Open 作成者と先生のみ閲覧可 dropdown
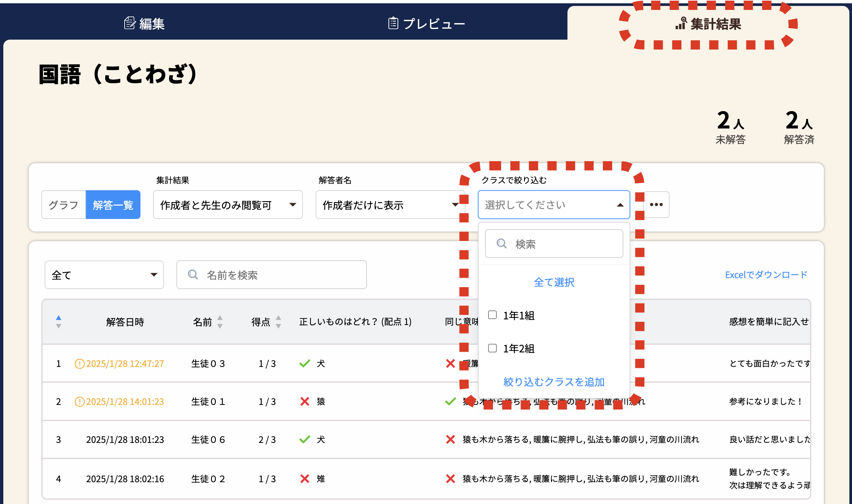 (227, 205)
